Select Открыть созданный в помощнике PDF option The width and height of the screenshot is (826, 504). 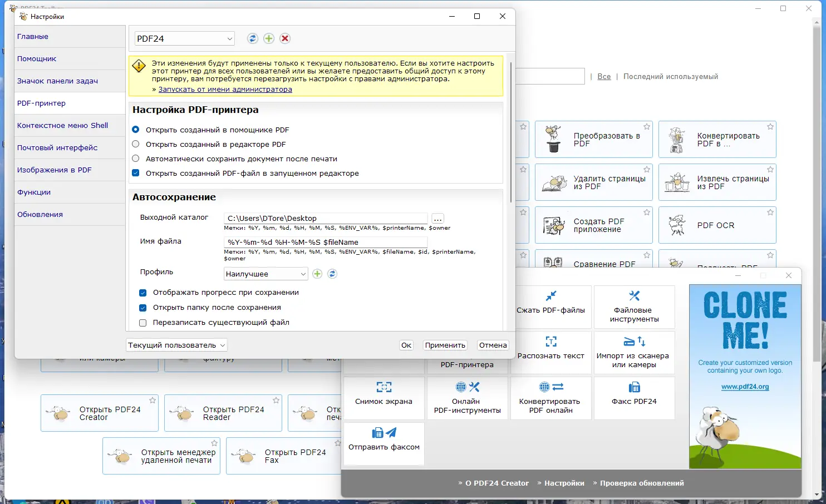[136, 130]
